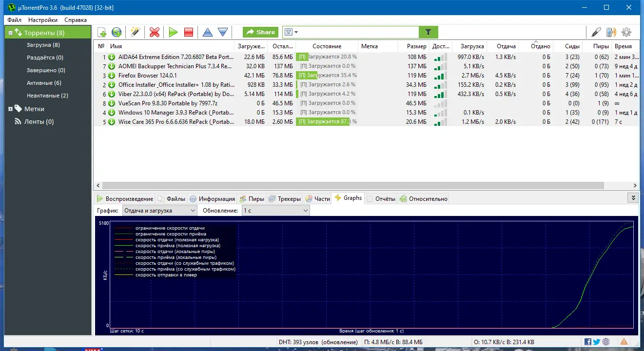The image size is (644, 351).
Task: Click the Add Torrent from URL icon
Action: pyautogui.click(x=117, y=32)
